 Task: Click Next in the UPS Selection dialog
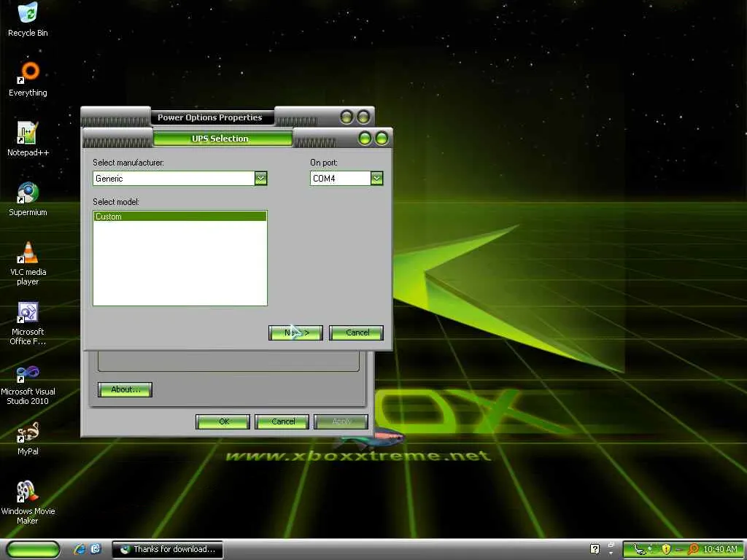coord(296,332)
